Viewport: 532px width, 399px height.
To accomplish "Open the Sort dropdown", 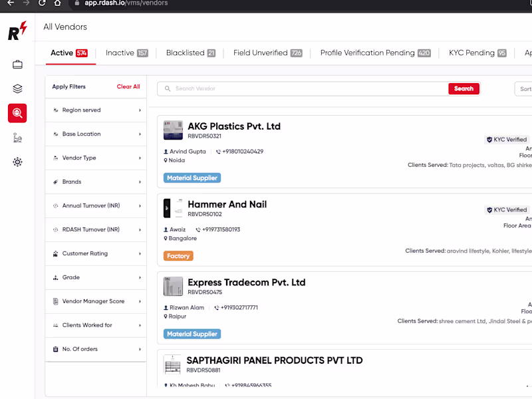I will pyautogui.click(x=523, y=89).
